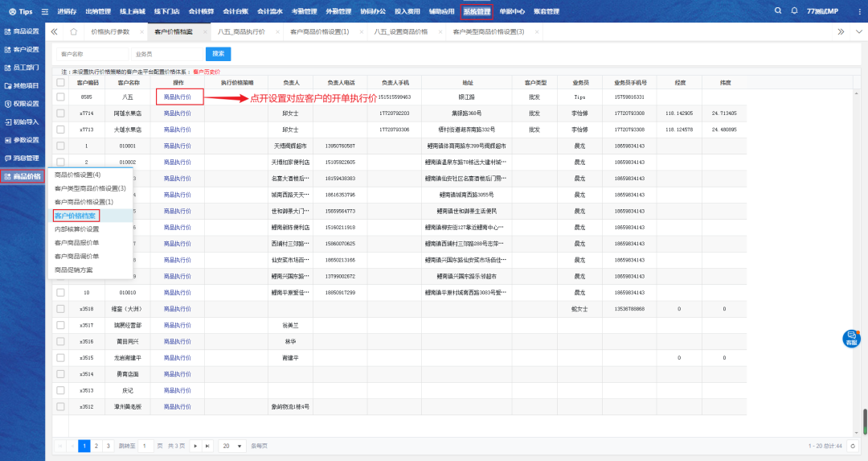Open 商品执行价 link for customer 八五
This screenshot has width=868, height=461.
click(x=178, y=97)
